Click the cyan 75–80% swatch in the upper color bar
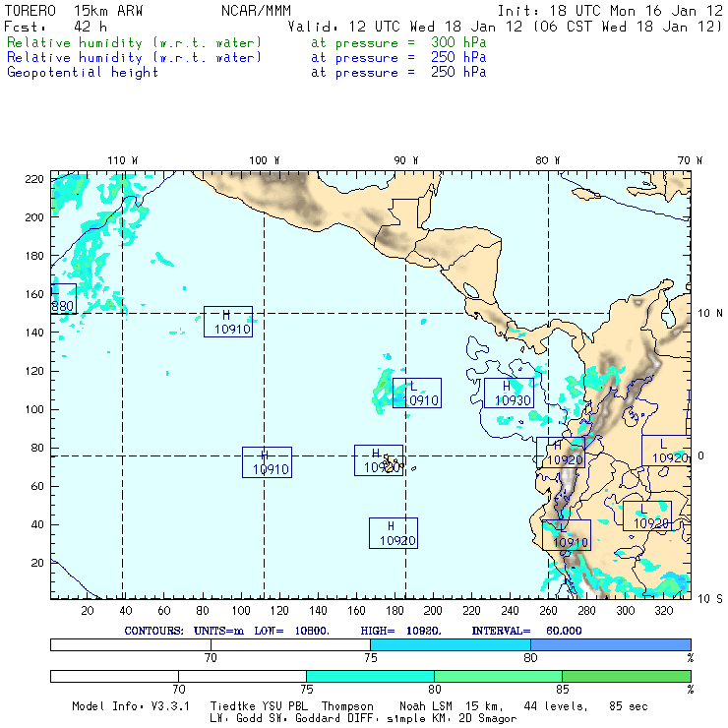 (x=451, y=645)
